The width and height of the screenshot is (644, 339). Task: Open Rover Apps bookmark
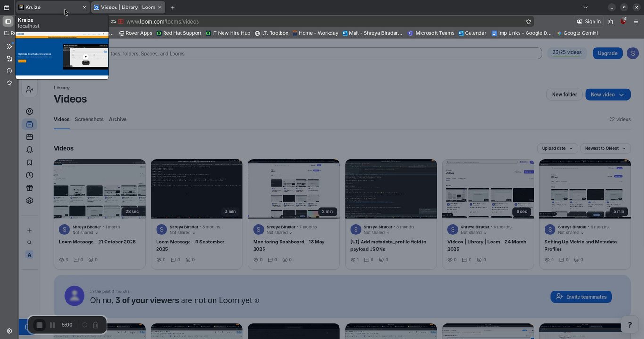point(136,33)
